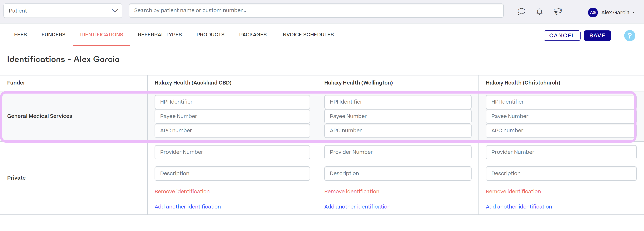Click APC number field for Wellington
The height and width of the screenshot is (231, 644).
point(398,131)
